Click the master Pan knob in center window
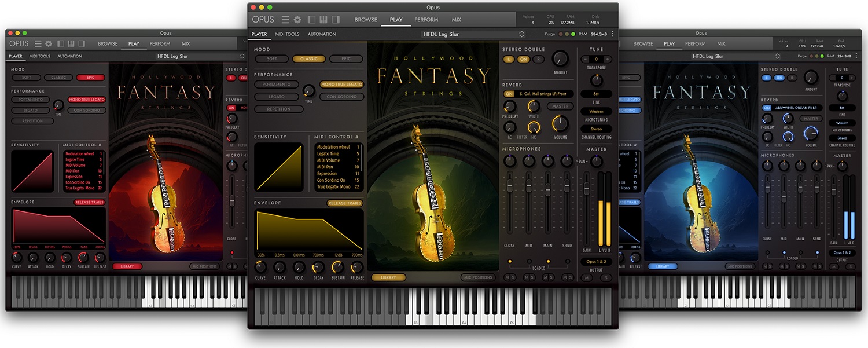 596,162
